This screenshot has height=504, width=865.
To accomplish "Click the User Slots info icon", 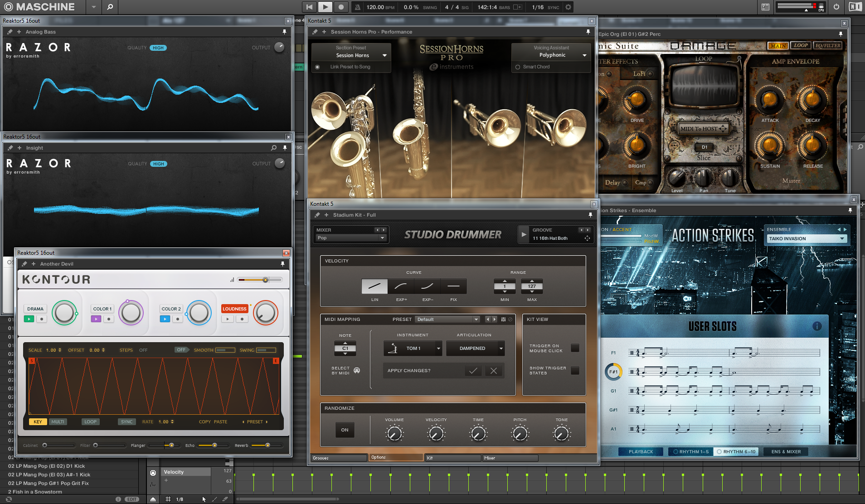I will tap(817, 326).
